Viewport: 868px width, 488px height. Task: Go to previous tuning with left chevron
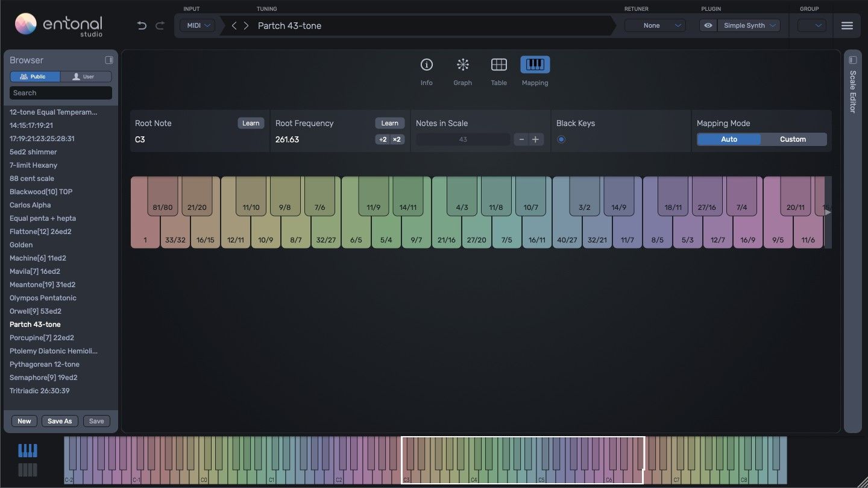pos(234,25)
